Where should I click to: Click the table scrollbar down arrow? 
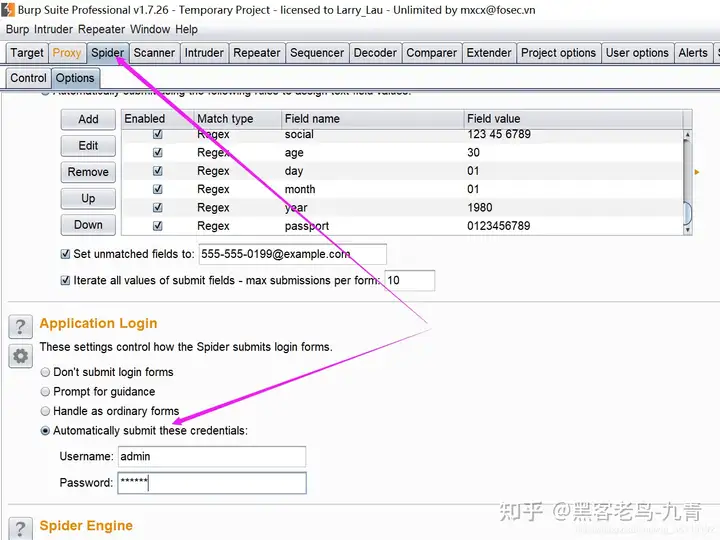(687, 230)
